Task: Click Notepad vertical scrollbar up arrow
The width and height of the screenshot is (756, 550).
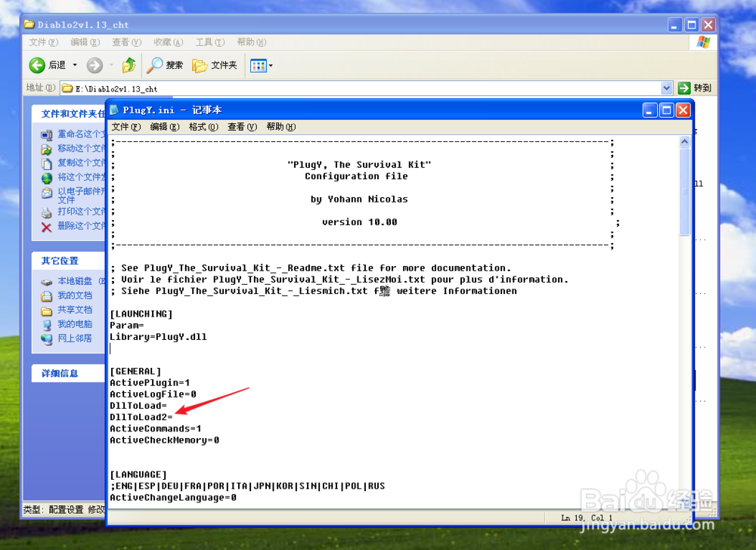Action: coord(685,141)
